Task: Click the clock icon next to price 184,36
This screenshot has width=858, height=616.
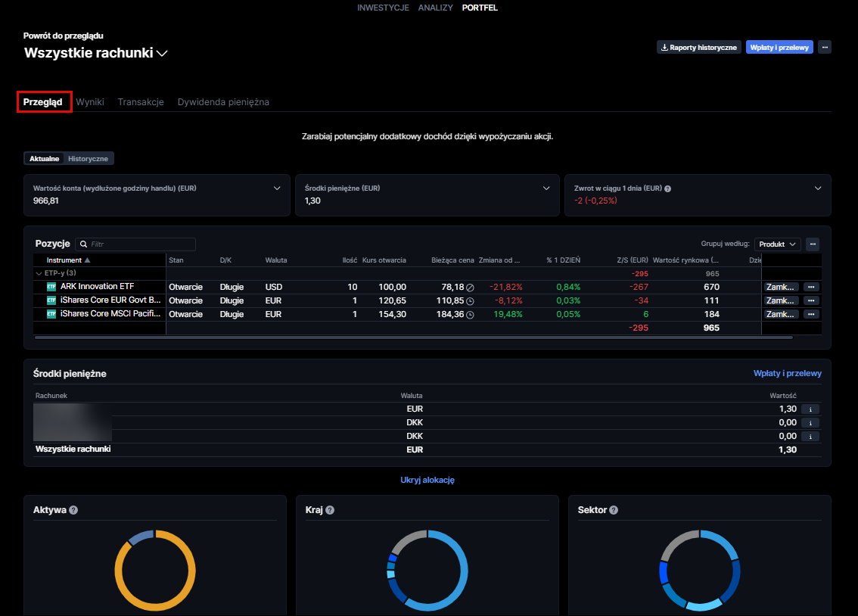Action: pos(470,315)
